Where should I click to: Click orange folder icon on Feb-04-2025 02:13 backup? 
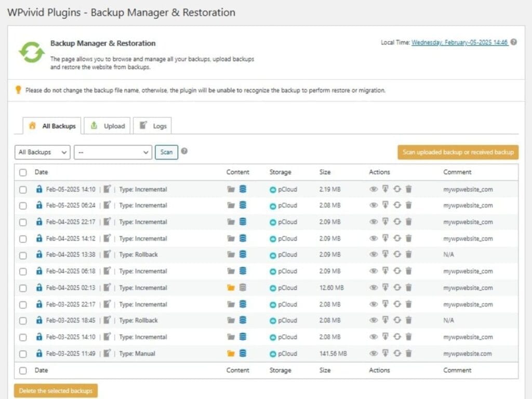point(231,288)
